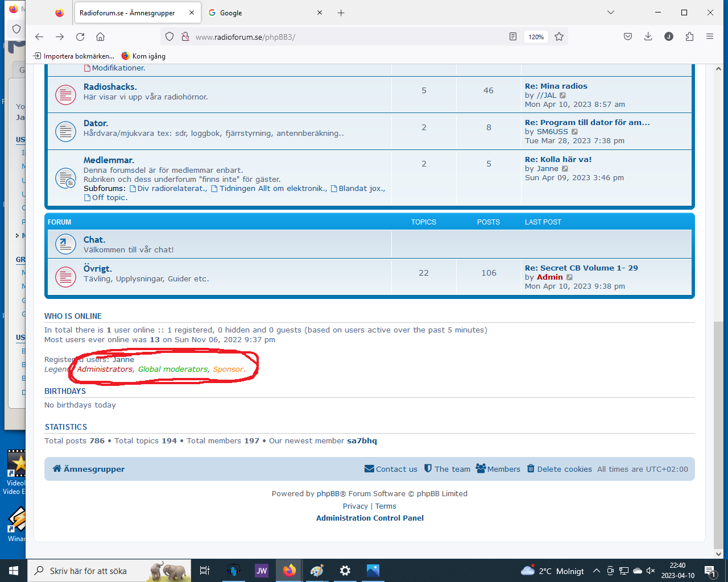Image resolution: width=728 pixels, height=582 pixels.
Task: Toggle the reader view icon in address bar
Action: click(x=513, y=37)
